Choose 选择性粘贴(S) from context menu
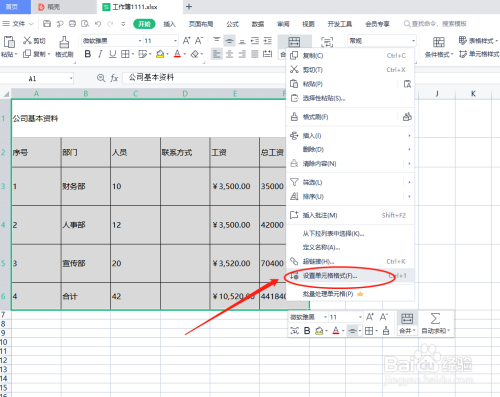The width and height of the screenshot is (500, 397). click(350, 98)
